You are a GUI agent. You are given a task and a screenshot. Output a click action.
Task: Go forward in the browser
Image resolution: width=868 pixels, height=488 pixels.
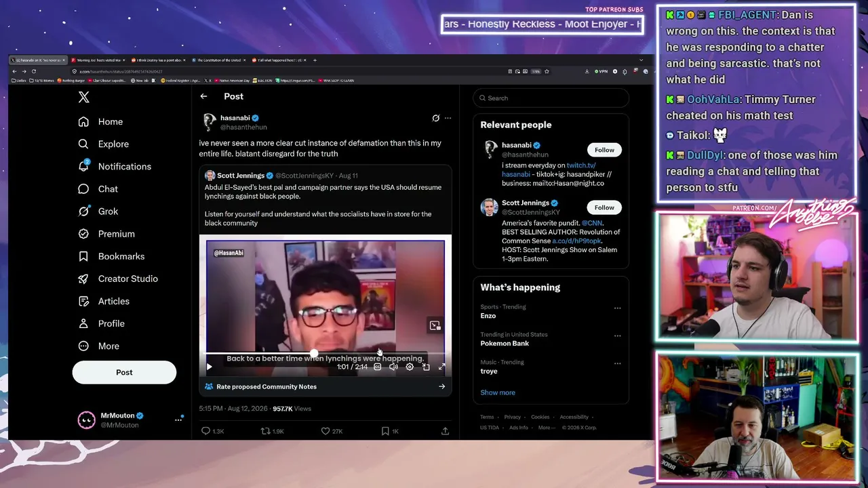click(24, 71)
